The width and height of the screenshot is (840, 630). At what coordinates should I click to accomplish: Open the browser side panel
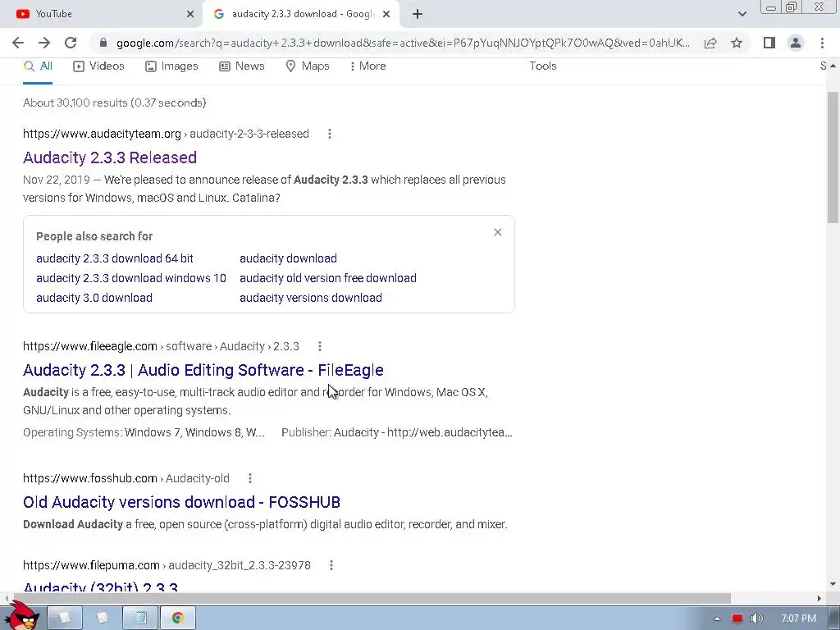point(769,43)
